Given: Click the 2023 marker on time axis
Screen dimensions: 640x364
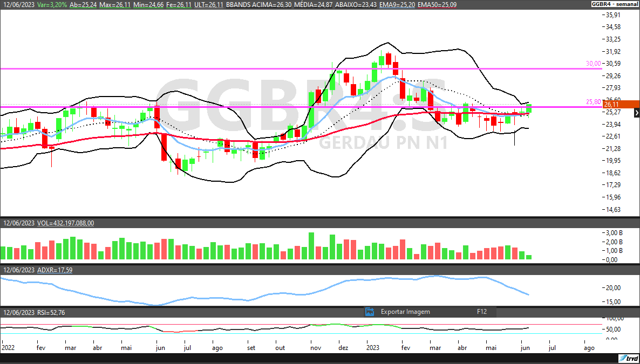Looking at the screenshot, I should pyautogui.click(x=373, y=348).
